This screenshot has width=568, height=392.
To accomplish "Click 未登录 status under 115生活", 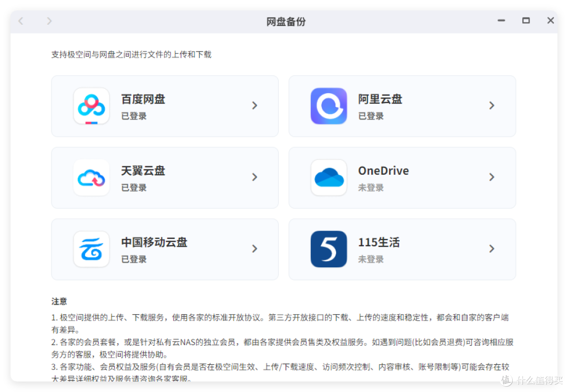I will point(371,259).
